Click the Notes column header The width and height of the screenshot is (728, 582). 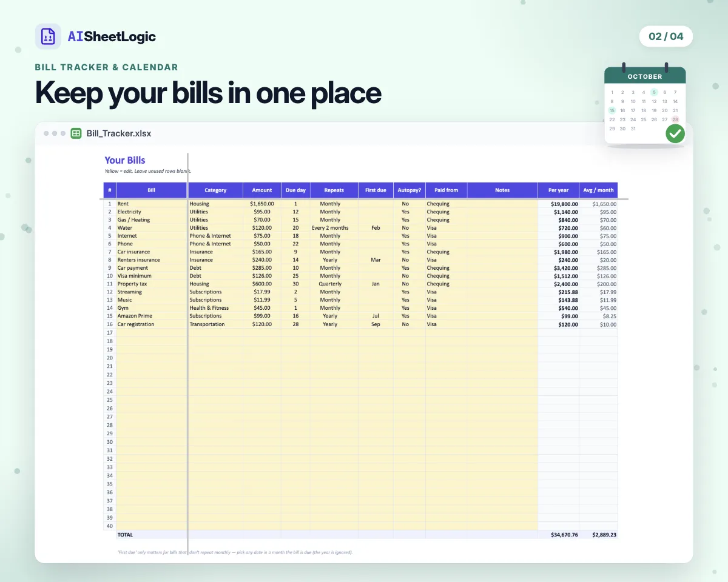[x=502, y=190]
